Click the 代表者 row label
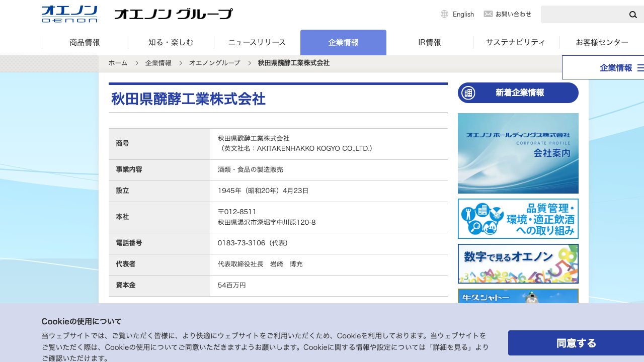 [126, 264]
